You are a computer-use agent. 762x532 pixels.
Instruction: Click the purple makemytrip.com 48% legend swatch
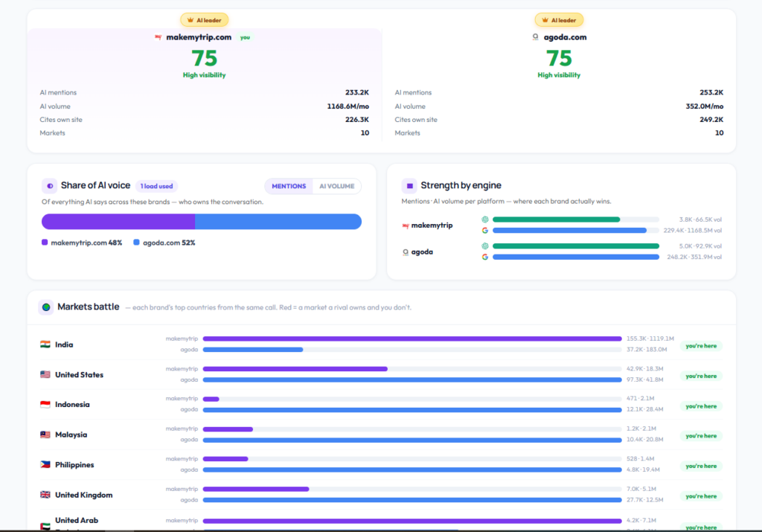tap(45, 243)
